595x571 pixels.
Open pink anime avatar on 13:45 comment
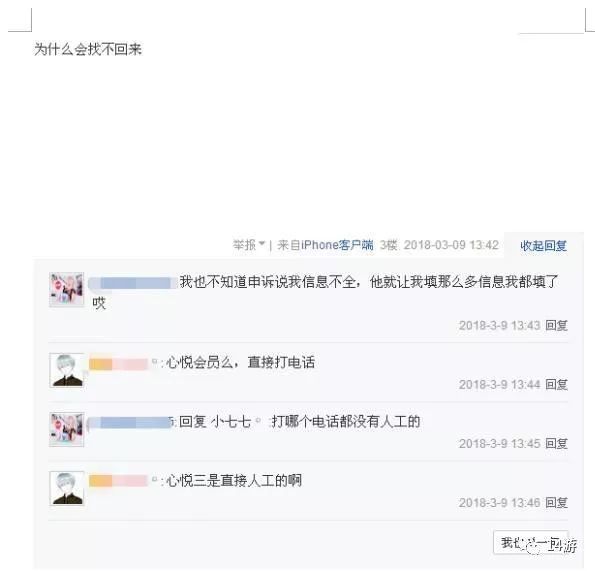coord(66,429)
